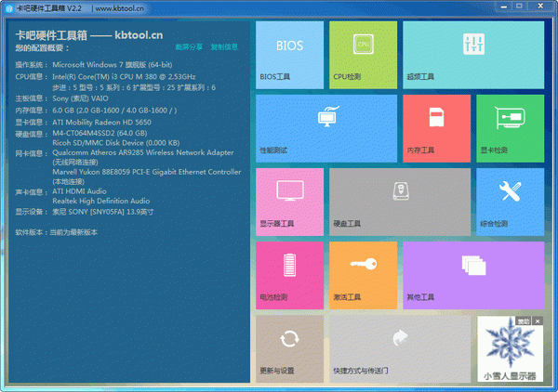558x392 pixels.
Task: Click the ATI HDMI Audio entry
Action: point(79,191)
